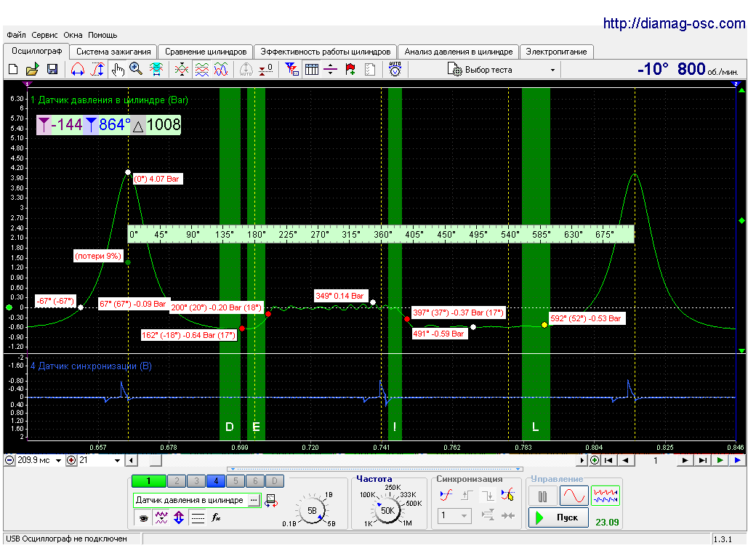
Task: Save the oscillogram with the floppy disk icon
Action: coord(52,69)
